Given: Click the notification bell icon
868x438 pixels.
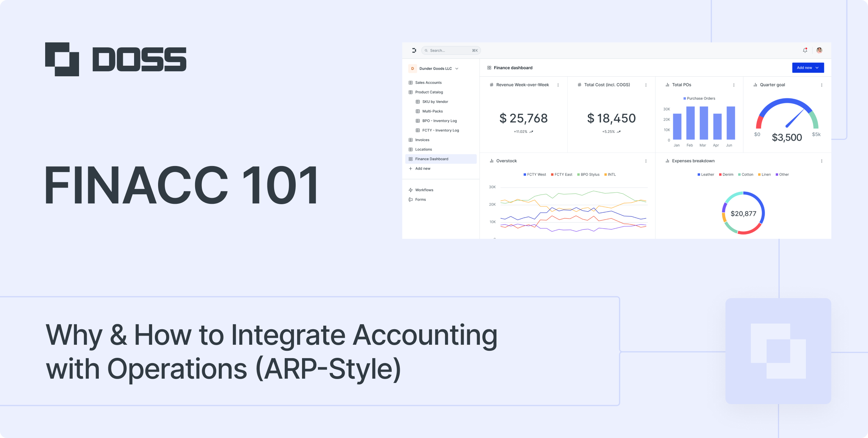Looking at the screenshot, I should pyautogui.click(x=805, y=51).
